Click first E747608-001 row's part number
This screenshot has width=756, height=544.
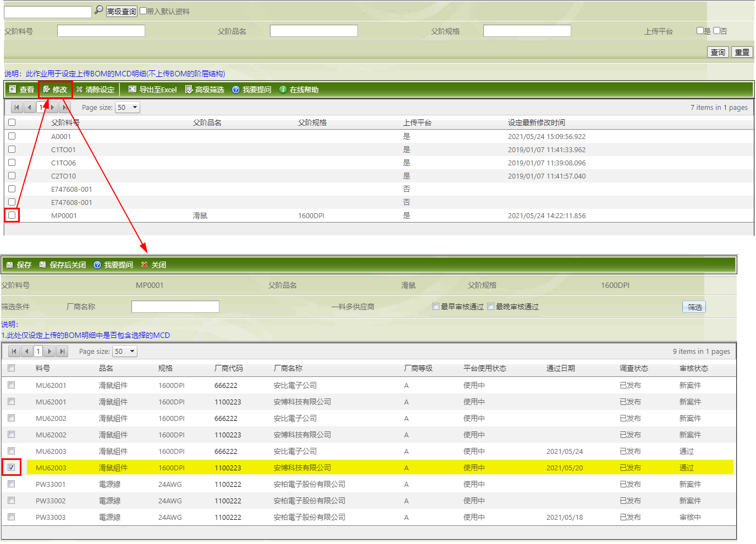[x=71, y=189]
